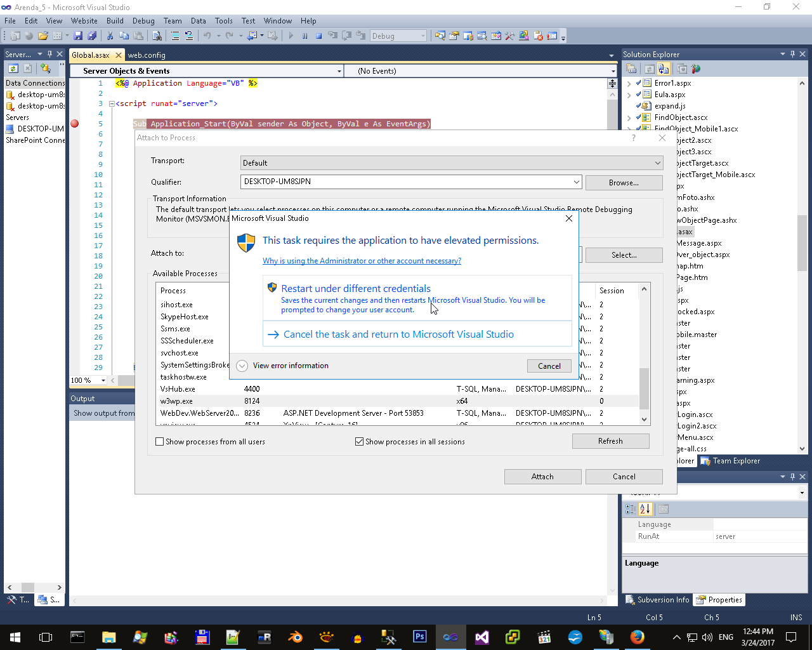Click the Attach button

coord(542,477)
